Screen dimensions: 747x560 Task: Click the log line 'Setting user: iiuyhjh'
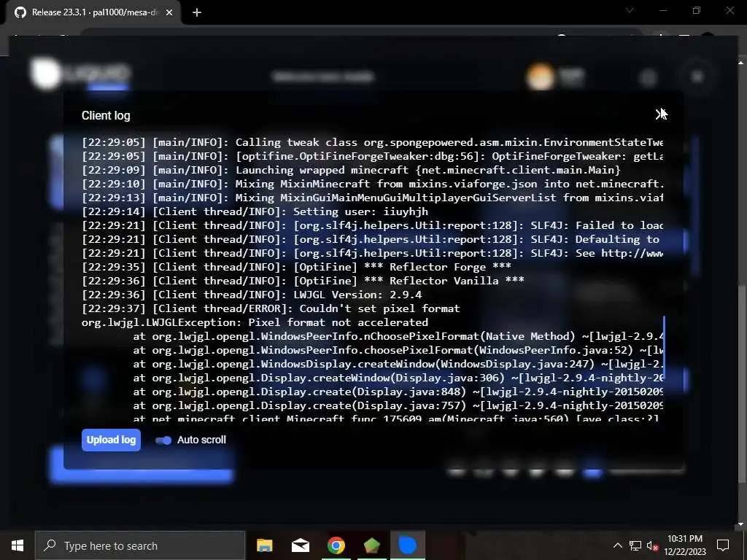[x=255, y=212]
